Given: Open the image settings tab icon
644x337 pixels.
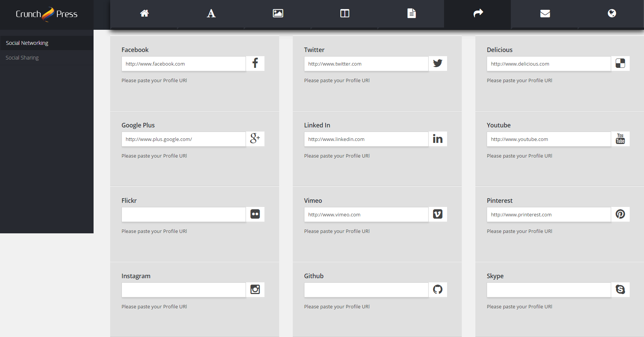Looking at the screenshot, I should (278, 14).
